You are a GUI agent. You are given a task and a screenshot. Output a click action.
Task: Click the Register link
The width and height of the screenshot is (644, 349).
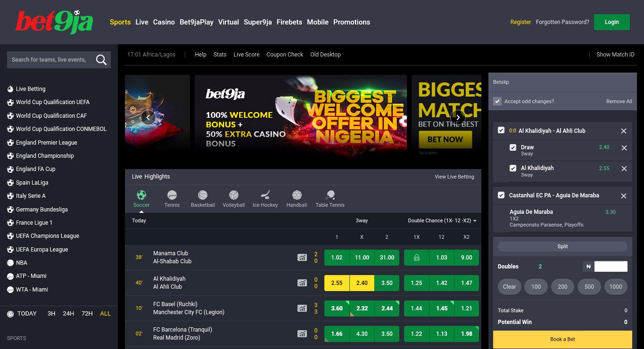tap(520, 22)
